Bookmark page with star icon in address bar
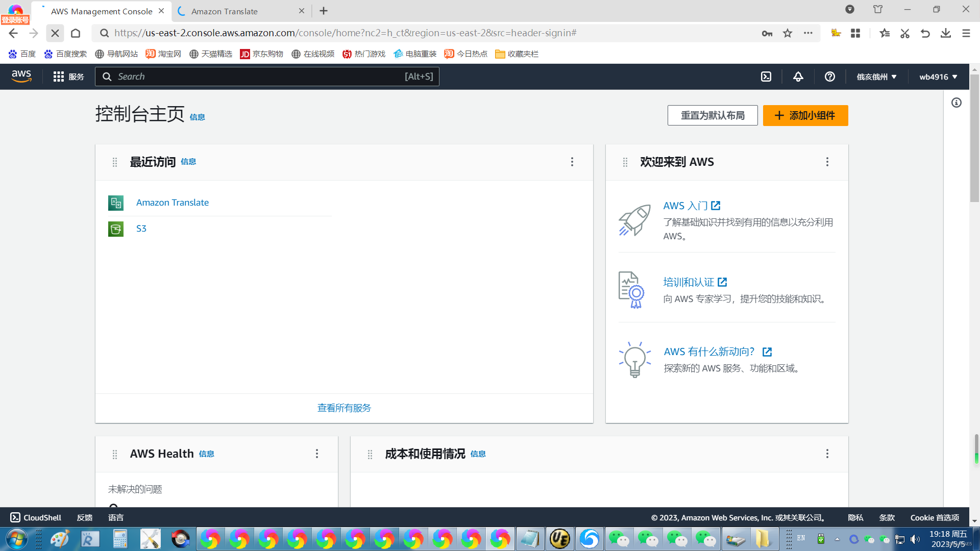 (x=788, y=33)
